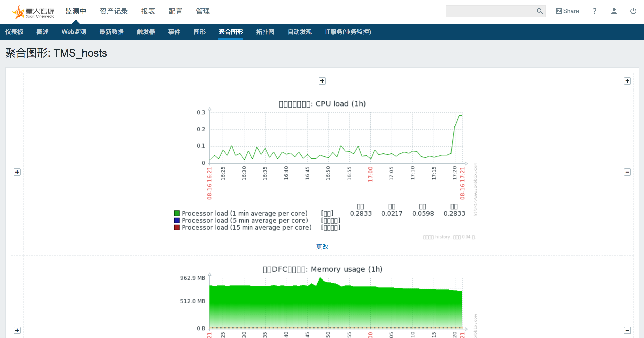Open the Zabbix Share link

coord(567,11)
